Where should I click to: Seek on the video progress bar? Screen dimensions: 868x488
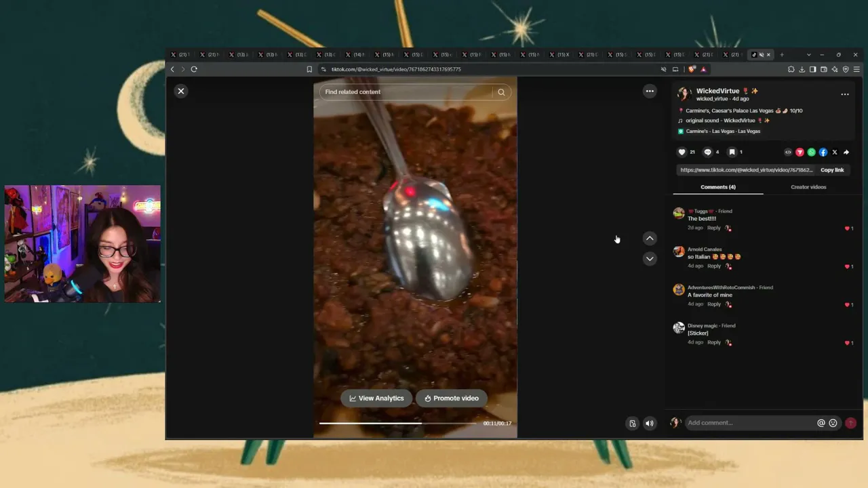click(x=398, y=424)
